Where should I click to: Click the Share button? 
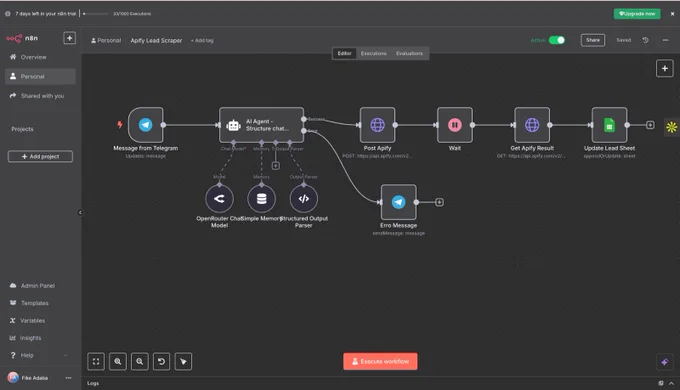(x=593, y=40)
